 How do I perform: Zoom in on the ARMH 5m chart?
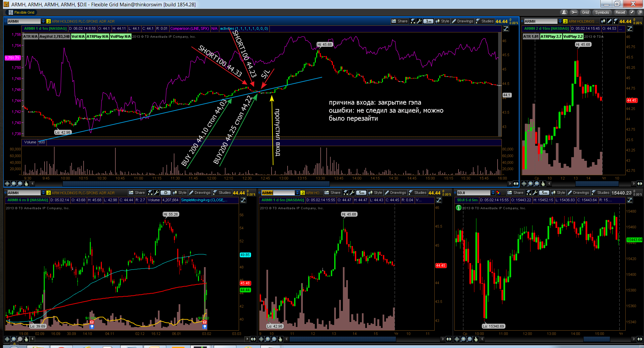(267, 339)
